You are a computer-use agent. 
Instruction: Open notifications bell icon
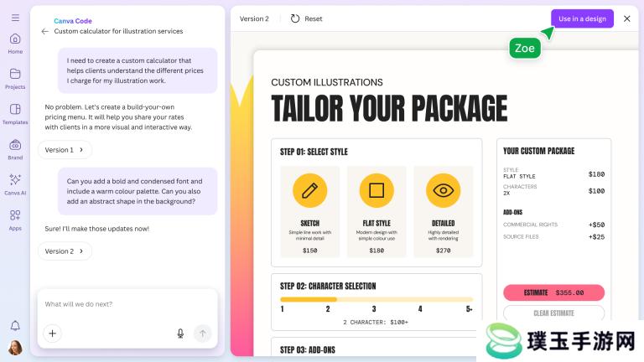pyautogui.click(x=15, y=326)
